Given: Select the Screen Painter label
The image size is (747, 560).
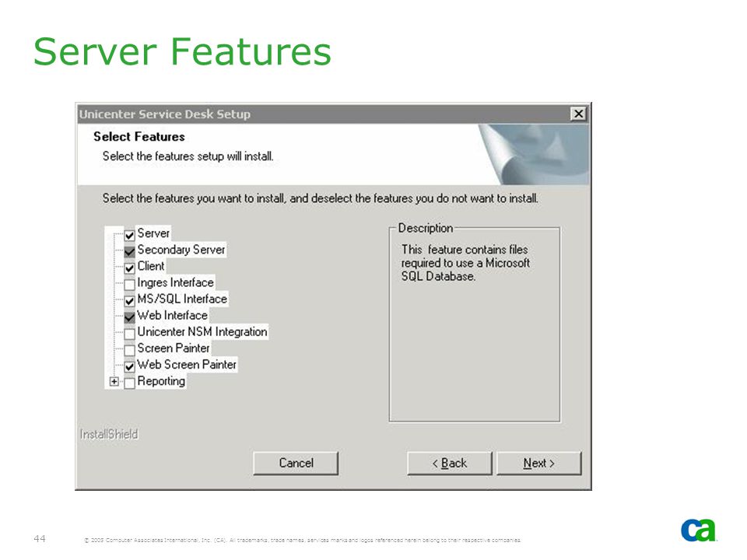Looking at the screenshot, I should coord(174,348).
